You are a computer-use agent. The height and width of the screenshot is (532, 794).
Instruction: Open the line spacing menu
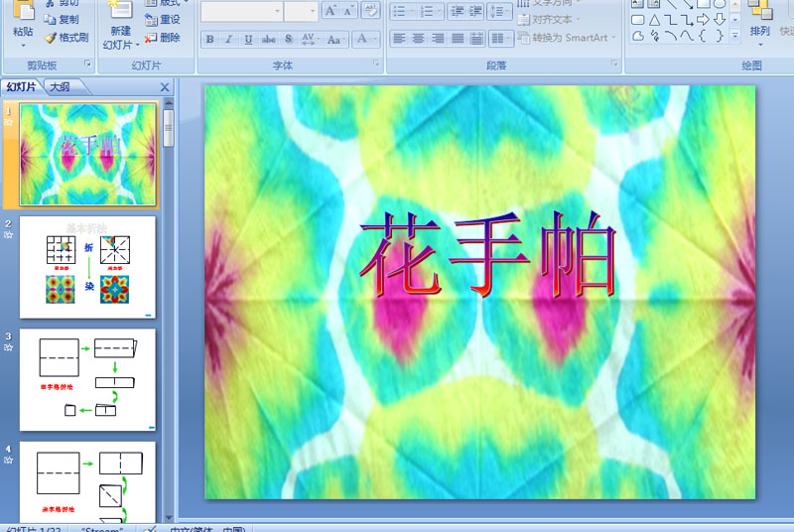point(499,11)
